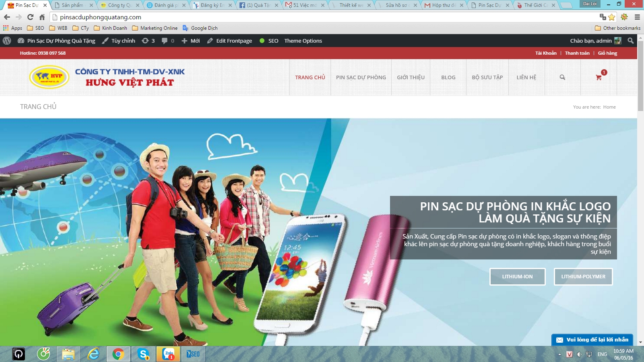The width and height of the screenshot is (644, 362).
Task: Open the Apps bookmarks shortcut
Action: (12, 28)
